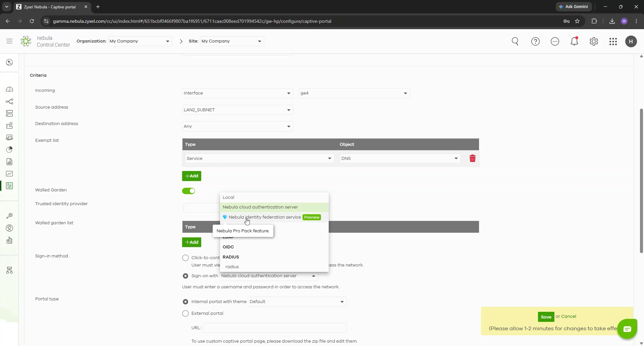Reload the current browser page

pyautogui.click(x=32, y=21)
